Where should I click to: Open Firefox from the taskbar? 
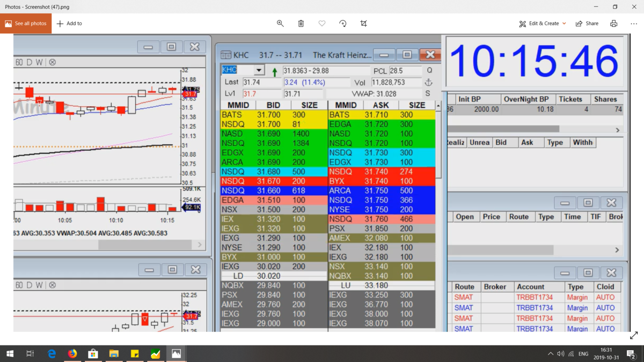click(x=72, y=353)
